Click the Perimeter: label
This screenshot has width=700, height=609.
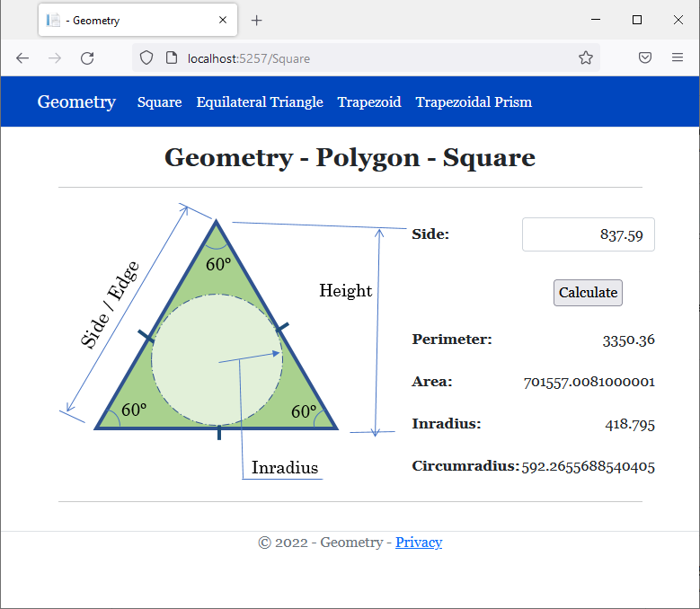click(x=452, y=339)
